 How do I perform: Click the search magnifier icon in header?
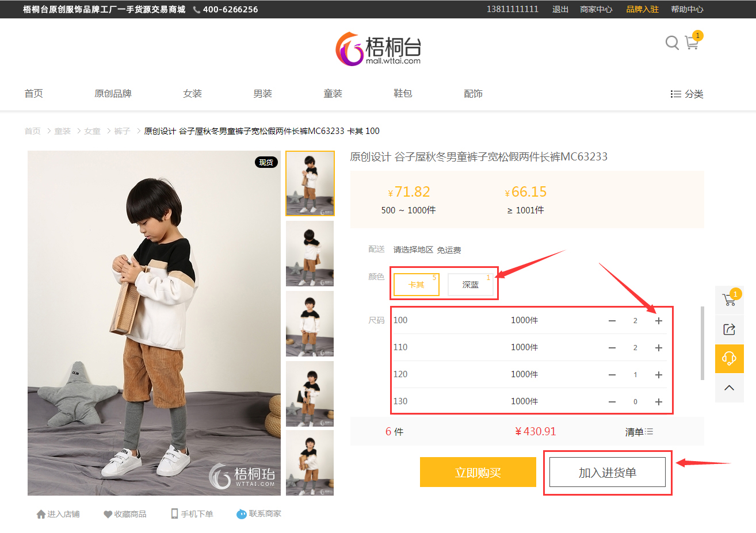[x=671, y=43]
